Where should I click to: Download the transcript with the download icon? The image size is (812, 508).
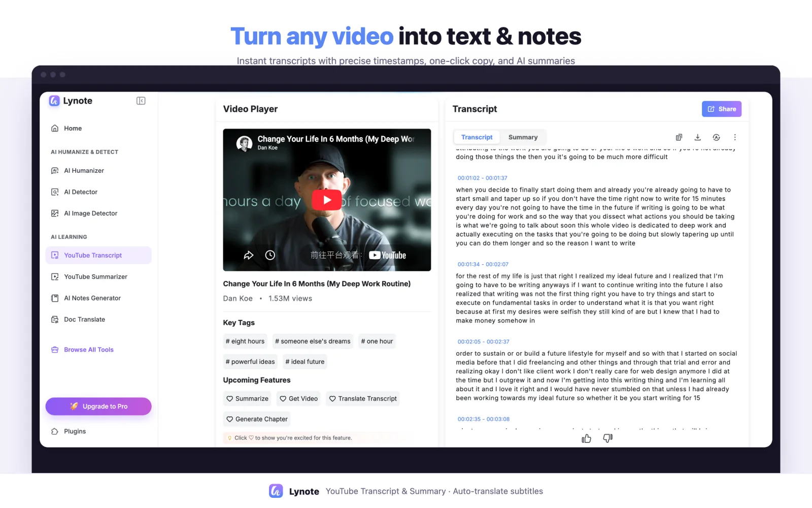tap(698, 137)
